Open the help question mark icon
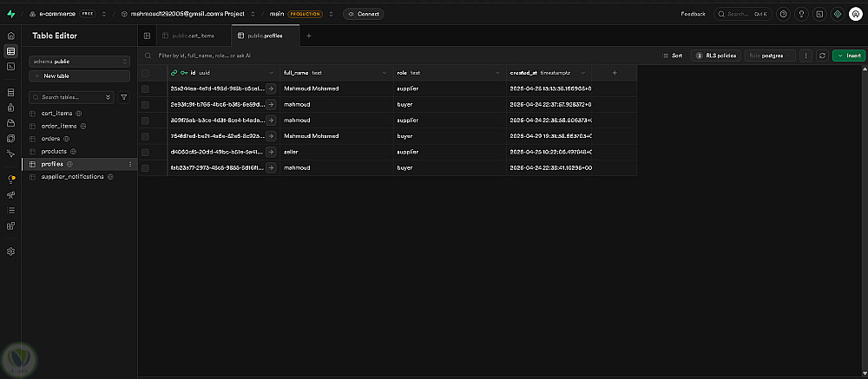 783,14
